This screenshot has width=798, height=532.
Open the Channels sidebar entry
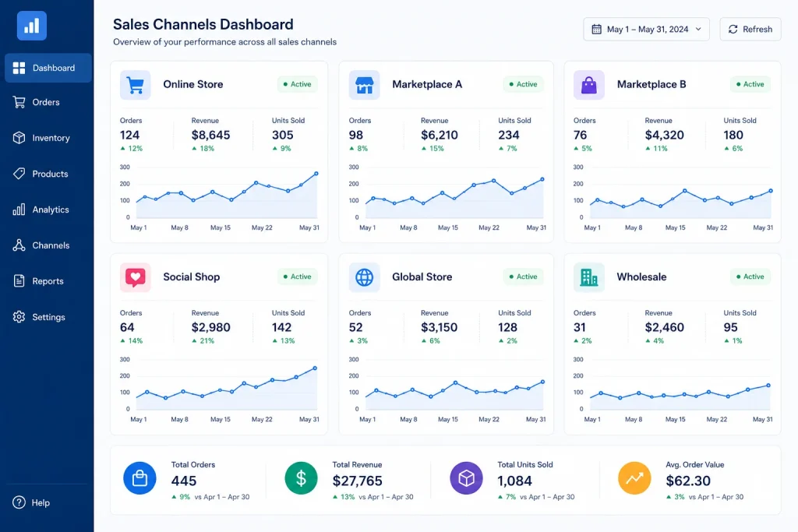coord(51,245)
